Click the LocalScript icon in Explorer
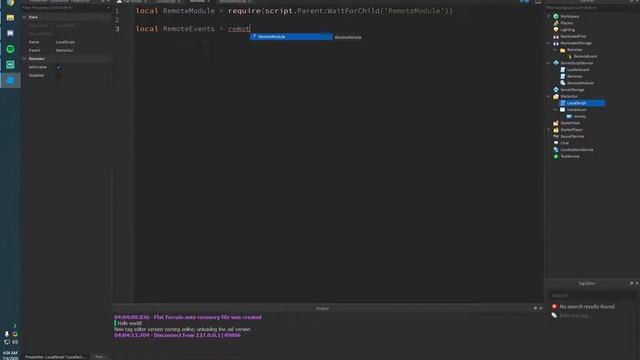This screenshot has width=640, height=360. click(x=562, y=103)
